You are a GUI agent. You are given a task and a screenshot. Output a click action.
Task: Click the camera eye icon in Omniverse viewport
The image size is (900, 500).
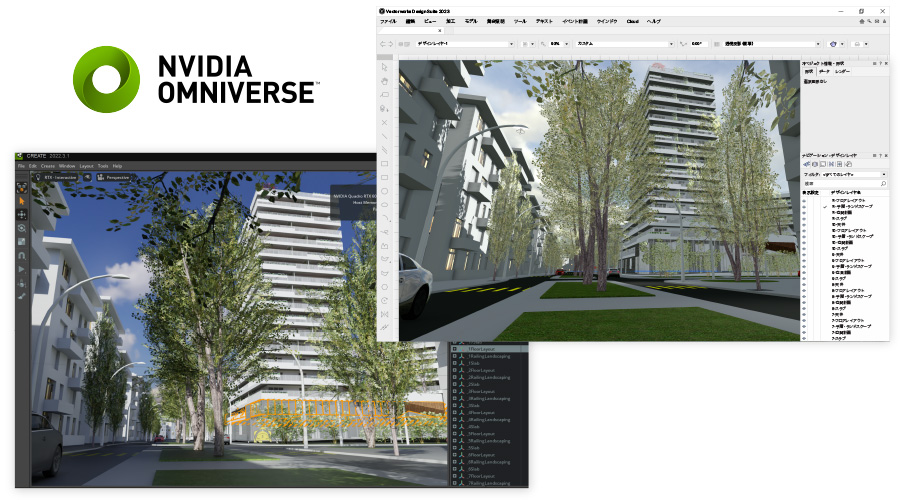click(87, 177)
